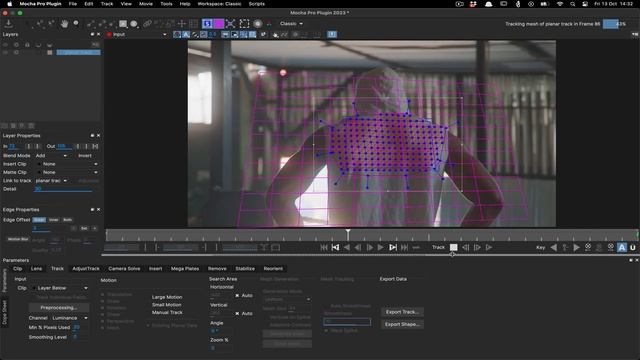The width and height of the screenshot is (640, 360).
Task: Open the Track menu
Action: (107, 4)
